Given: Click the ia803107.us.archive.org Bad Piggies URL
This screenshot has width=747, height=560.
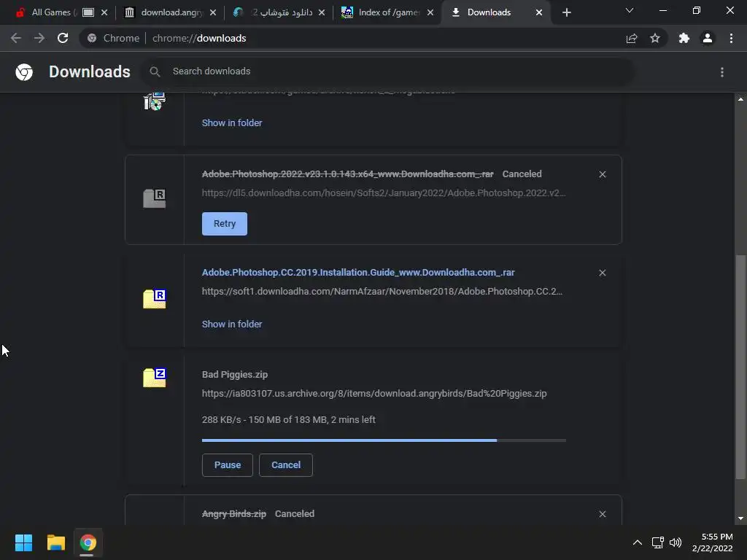Looking at the screenshot, I should pyautogui.click(x=374, y=394).
